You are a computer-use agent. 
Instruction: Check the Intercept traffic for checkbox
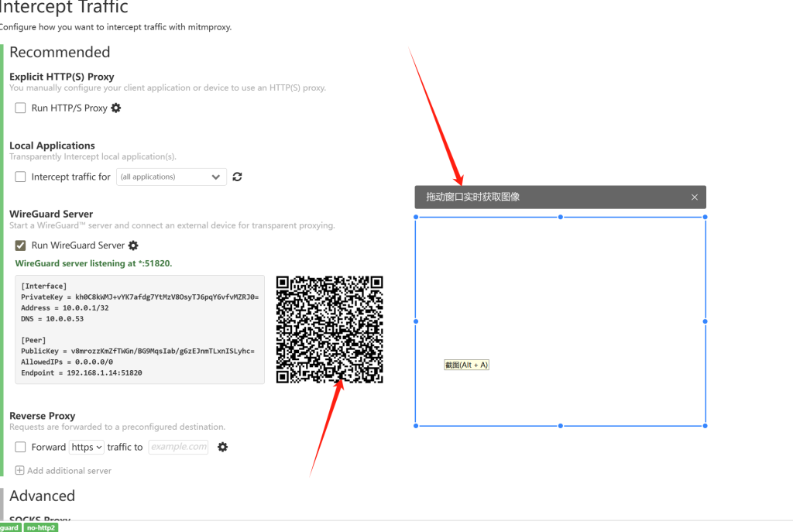21,177
